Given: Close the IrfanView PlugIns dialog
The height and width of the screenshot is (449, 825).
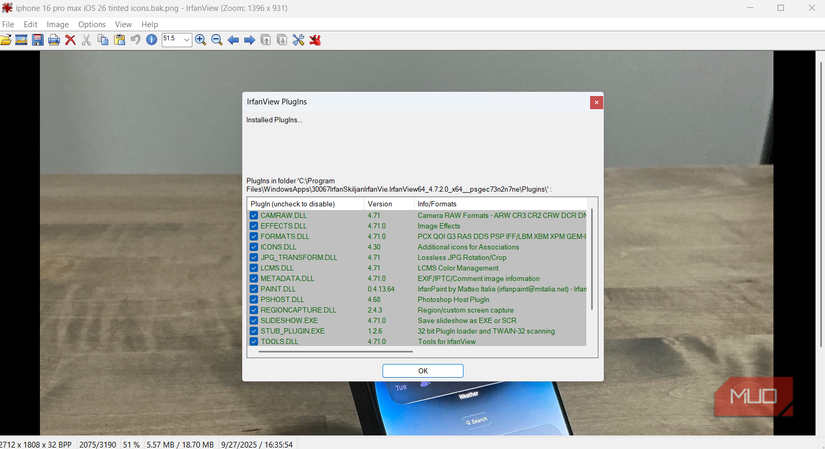Looking at the screenshot, I should 596,102.
